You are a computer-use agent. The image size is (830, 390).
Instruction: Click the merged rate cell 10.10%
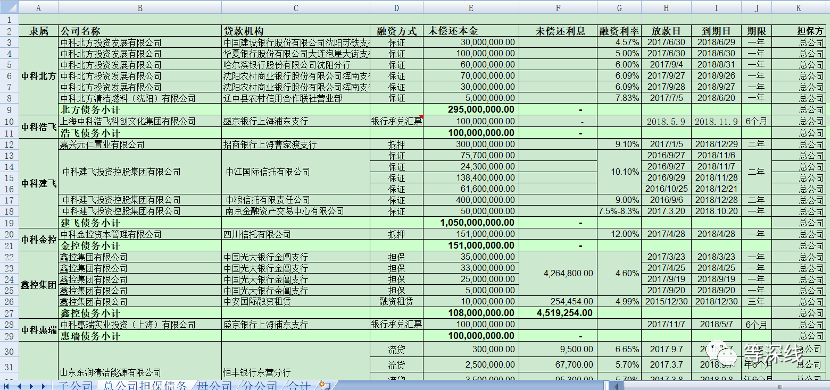pos(620,172)
